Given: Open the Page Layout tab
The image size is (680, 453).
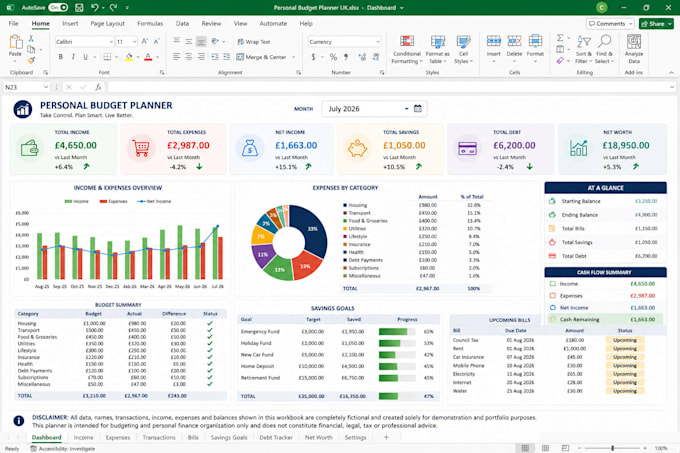Looking at the screenshot, I should click(107, 23).
